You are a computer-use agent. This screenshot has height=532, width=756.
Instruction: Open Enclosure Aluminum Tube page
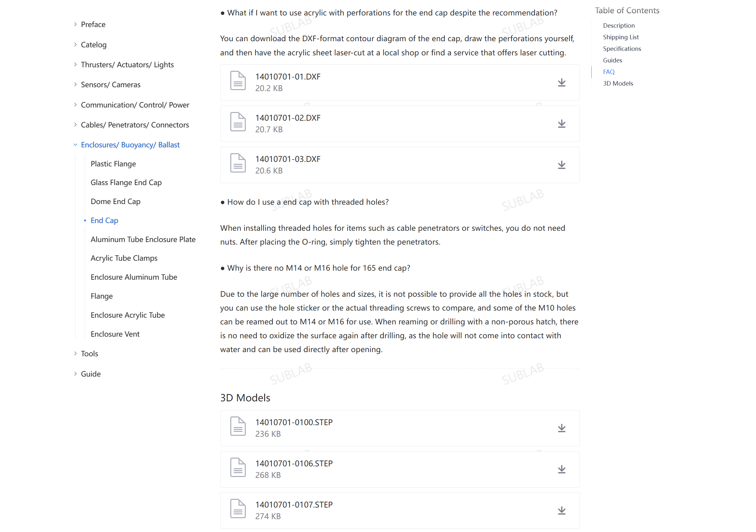(134, 277)
